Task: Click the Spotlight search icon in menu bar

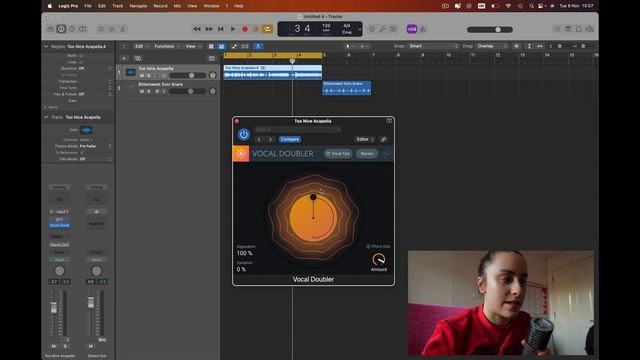Action: click(531, 6)
